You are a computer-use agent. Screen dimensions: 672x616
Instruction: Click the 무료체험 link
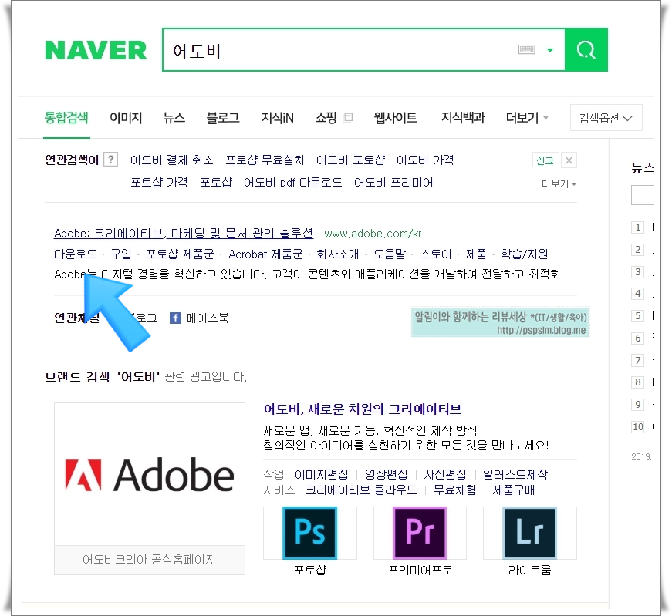click(454, 490)
